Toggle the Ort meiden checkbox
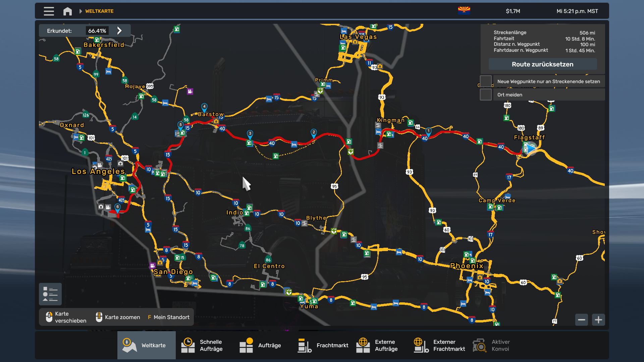644x362 pixels. point(486,95)
